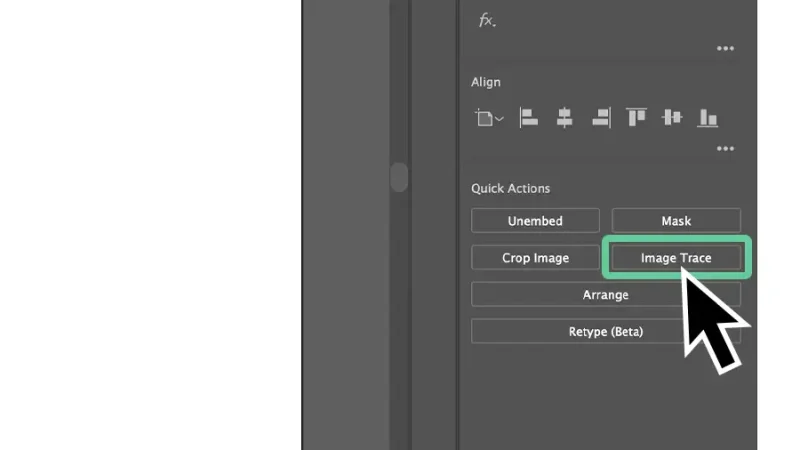This screenshot has width=800, height=450.
Task: Click the white artboard area
Action: point(150,225)
